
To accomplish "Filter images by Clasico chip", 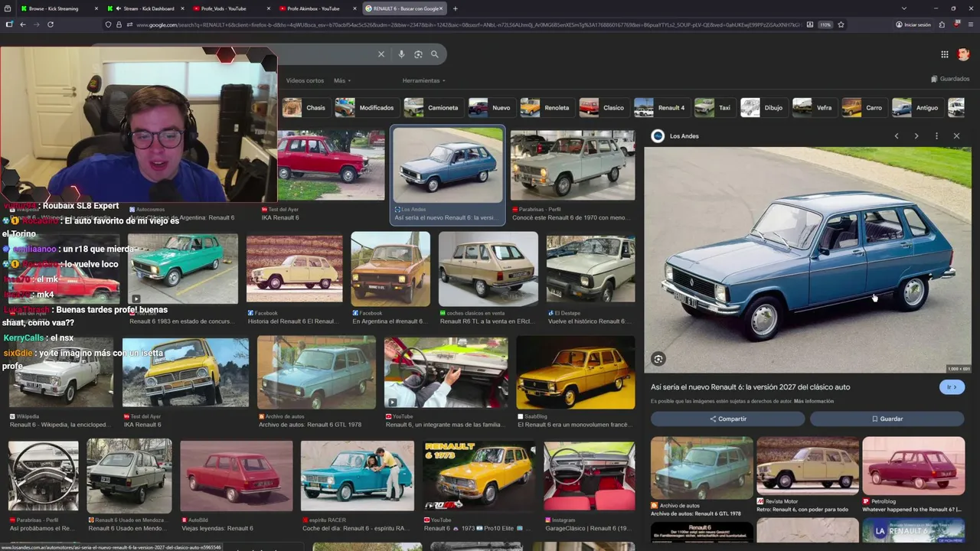I will click(603, 108).
